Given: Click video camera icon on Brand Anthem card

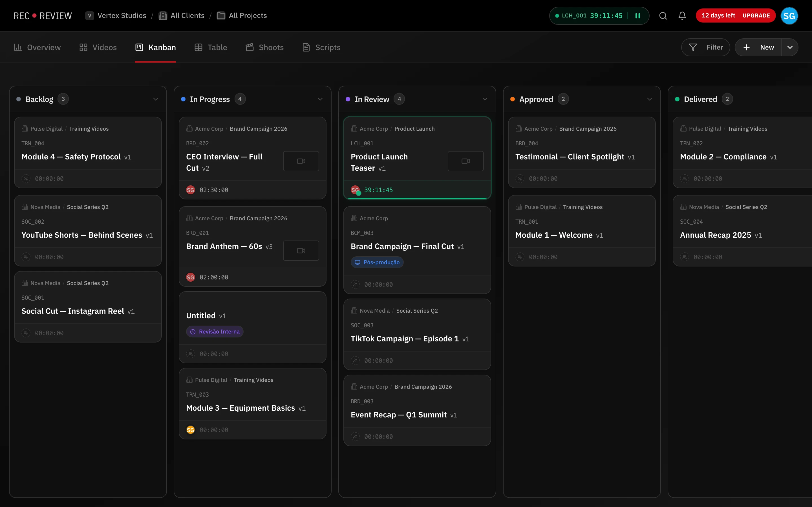Looking at the screenshot, I should click(301, 250).
